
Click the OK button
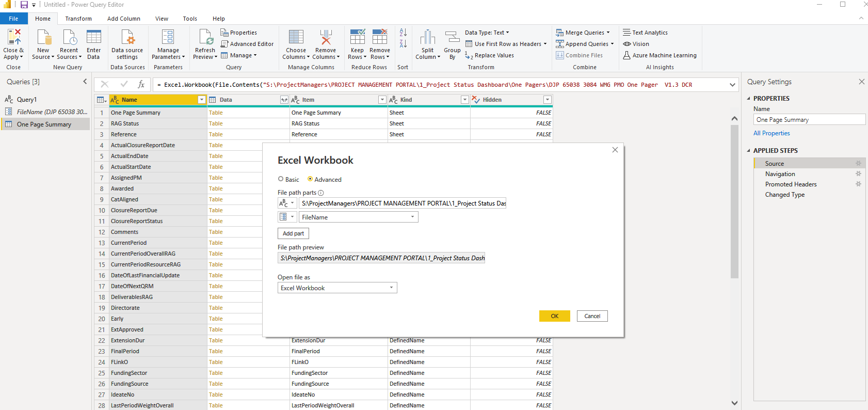click(555, 316)
